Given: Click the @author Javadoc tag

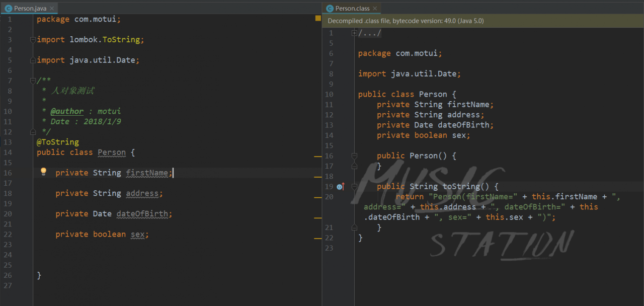Looking at the screenshot, I should click(x=67, y=111).
